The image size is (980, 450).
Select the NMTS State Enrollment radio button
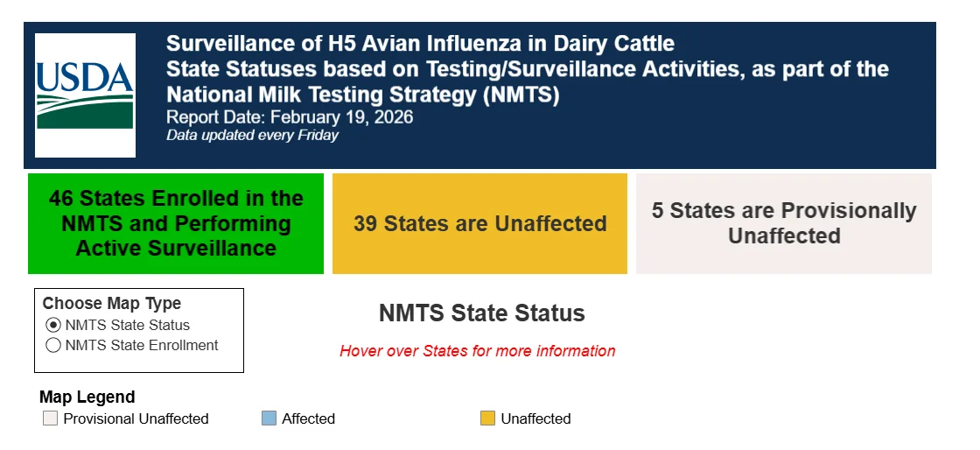click(53, 345)
